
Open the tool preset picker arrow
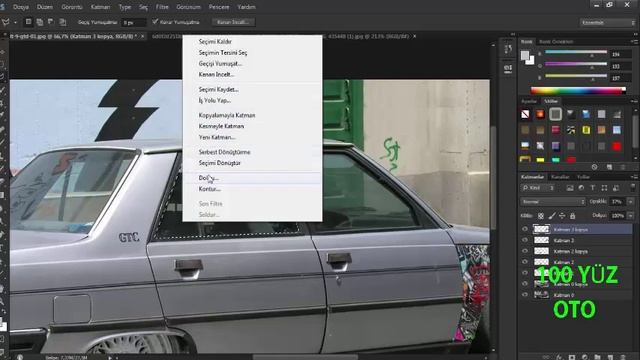pos(16,22)
